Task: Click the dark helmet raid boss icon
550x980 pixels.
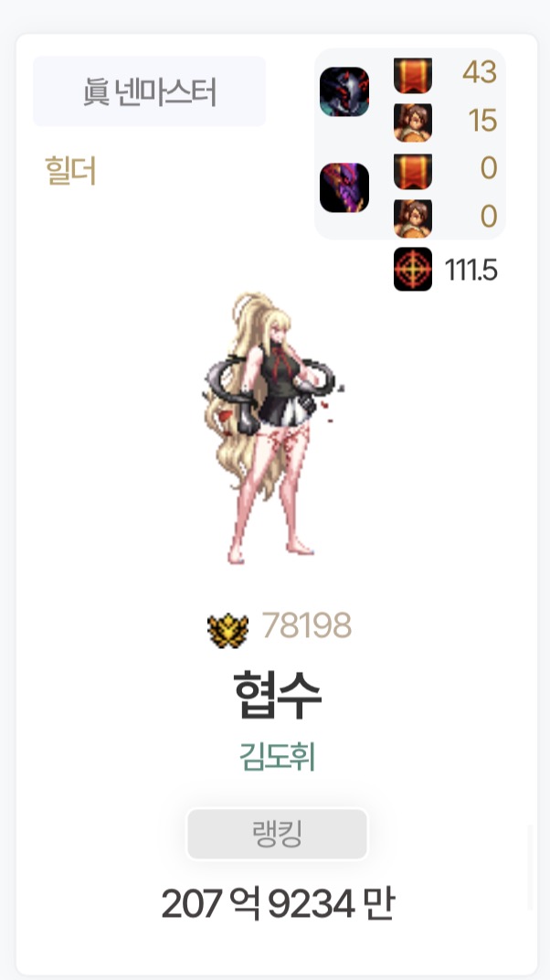Action: coord(344,91)
